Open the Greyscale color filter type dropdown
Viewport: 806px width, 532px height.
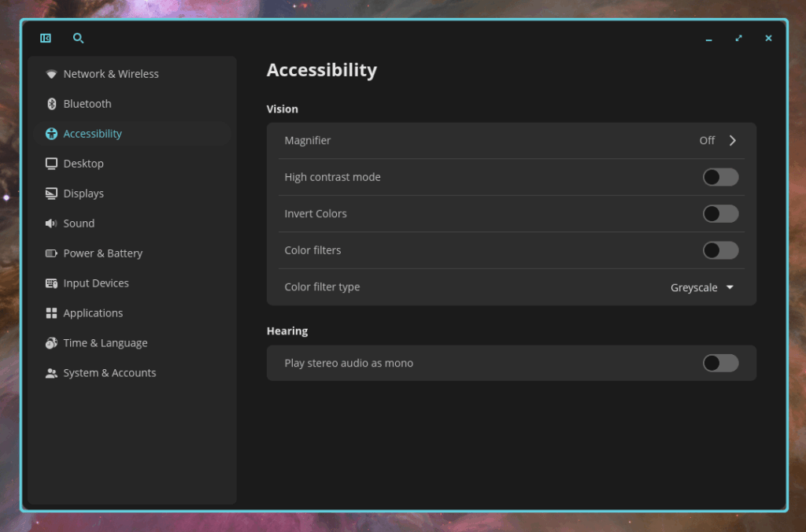[x=701, y=287]
